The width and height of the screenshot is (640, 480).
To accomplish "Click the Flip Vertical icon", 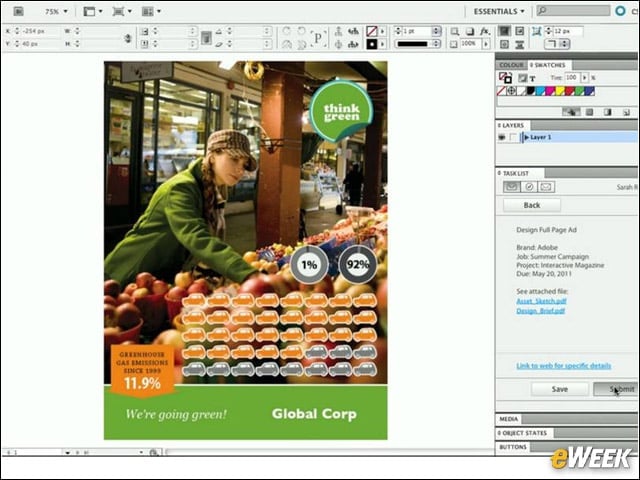I will pos(302,44).
